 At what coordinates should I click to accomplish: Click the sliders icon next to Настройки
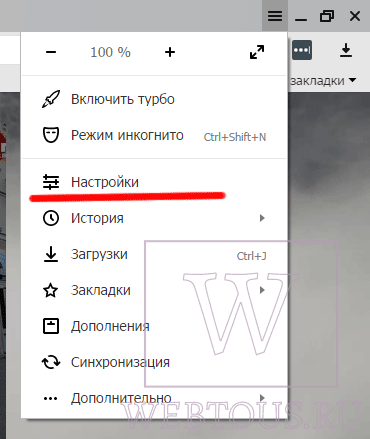(x=51, y=182)
